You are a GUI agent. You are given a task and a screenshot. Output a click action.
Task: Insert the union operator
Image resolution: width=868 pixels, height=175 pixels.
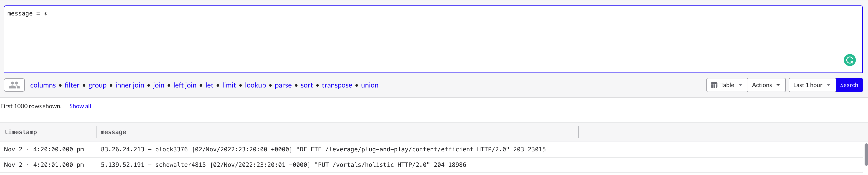click(x=370, y=85)
